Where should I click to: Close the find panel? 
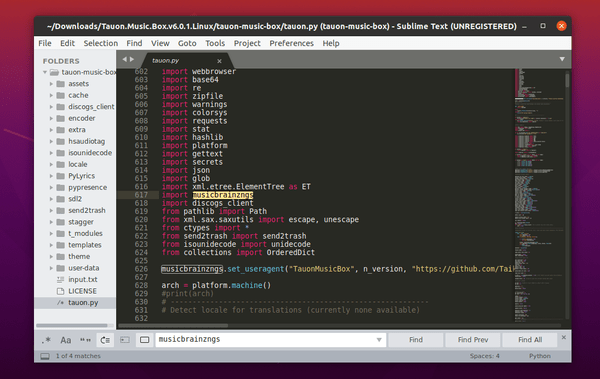pyautogui.click(x=564, y=337)
